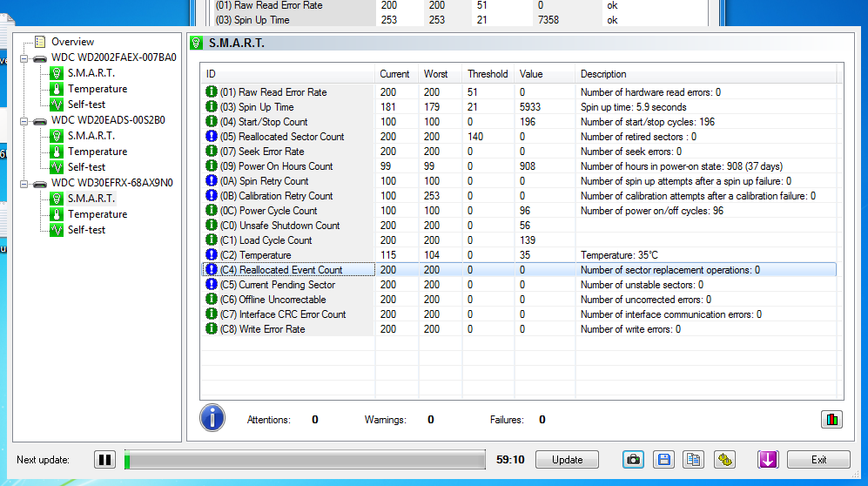Select the (C1) Load Cycle Count row
Screen dimensions: 868x486
point(519,240)
